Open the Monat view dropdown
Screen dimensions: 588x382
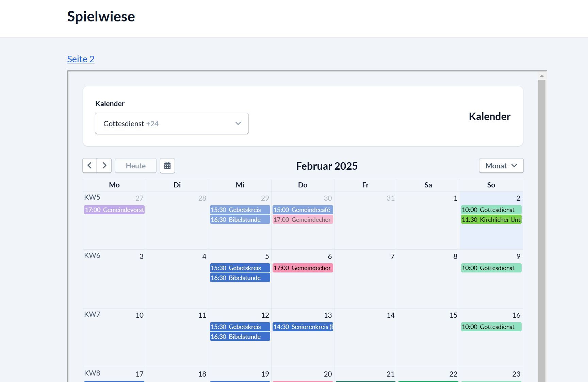(501, 166)
